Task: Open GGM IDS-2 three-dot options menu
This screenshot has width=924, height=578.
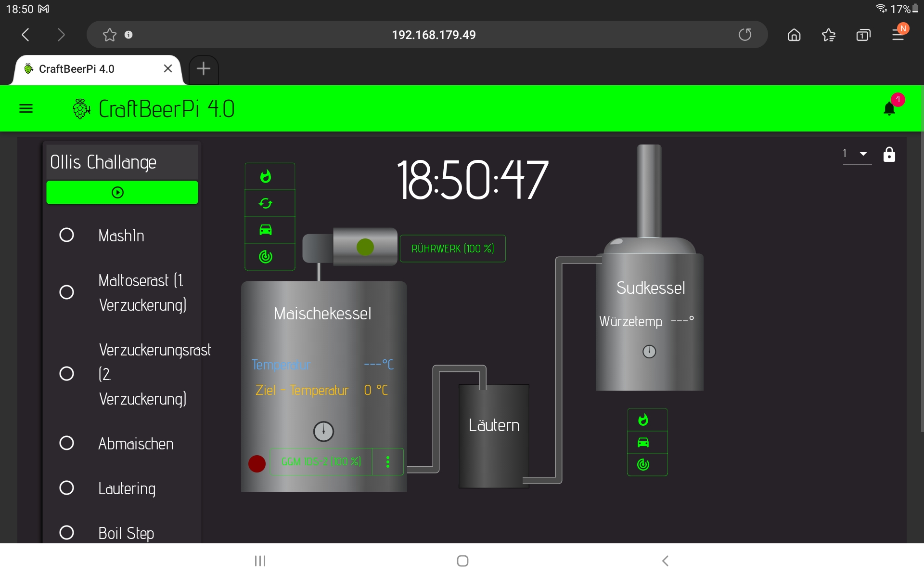Action: point(388,462)
